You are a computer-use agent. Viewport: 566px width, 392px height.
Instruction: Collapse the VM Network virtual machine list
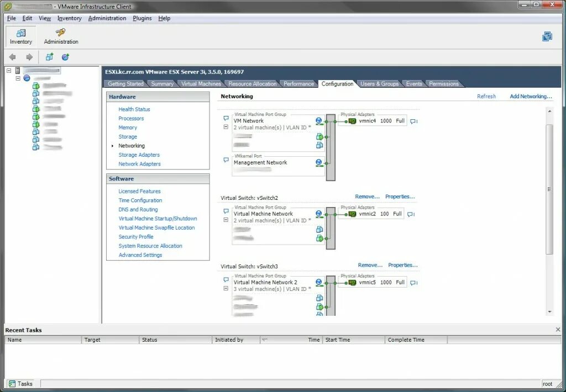click(226, 127)
